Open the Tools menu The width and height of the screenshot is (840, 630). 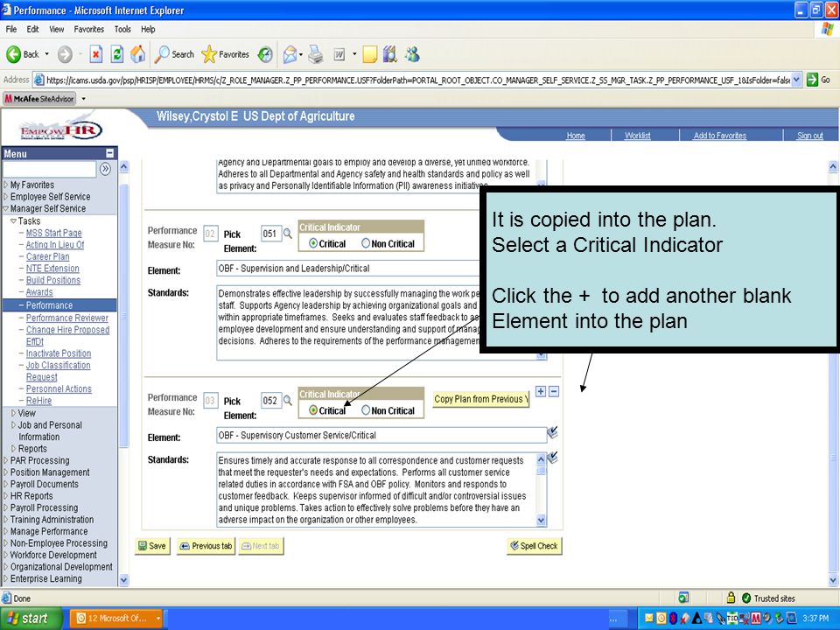click(122, 30)
